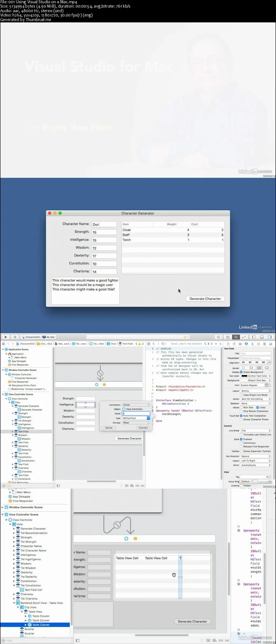Toggle Draws Background checkbox
Viewport: 276px width, 644px height.
click(x=241, y=372)
